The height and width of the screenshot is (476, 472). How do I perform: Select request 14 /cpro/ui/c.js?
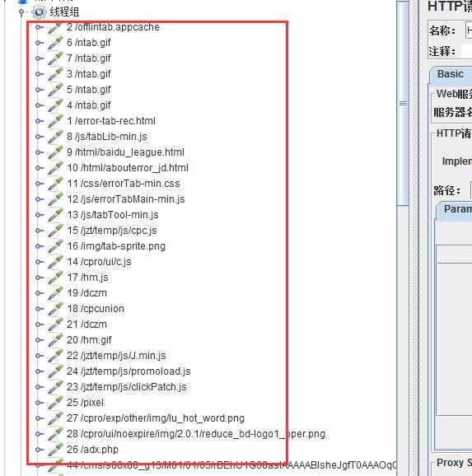(99, 262)
